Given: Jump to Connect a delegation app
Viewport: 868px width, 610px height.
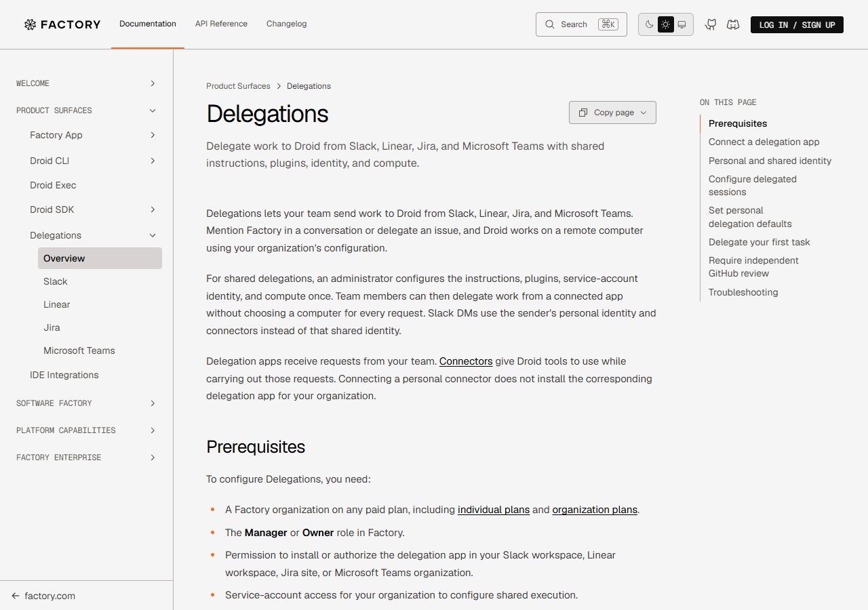Looking at the screenshot, I should [764, 142].
